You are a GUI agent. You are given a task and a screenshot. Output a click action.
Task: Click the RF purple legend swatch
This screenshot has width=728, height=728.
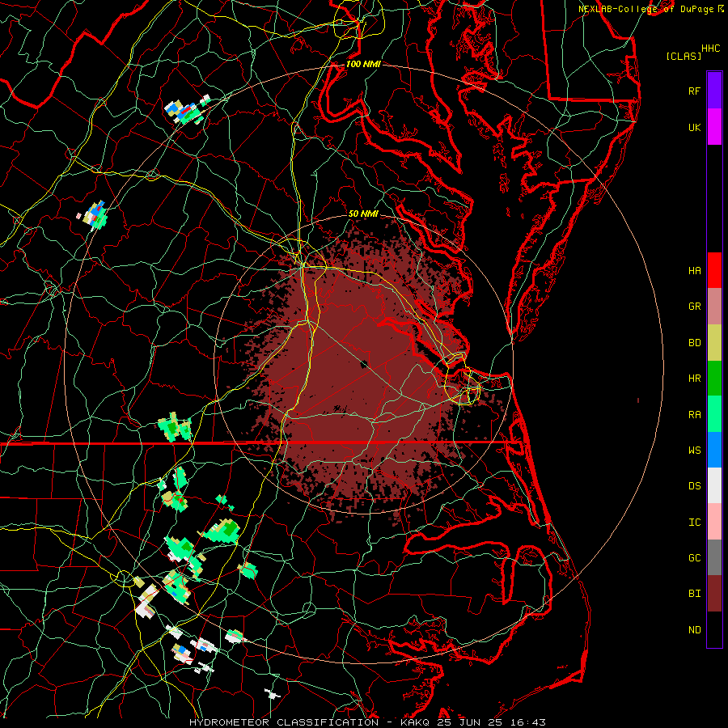(x=714, y=91)
